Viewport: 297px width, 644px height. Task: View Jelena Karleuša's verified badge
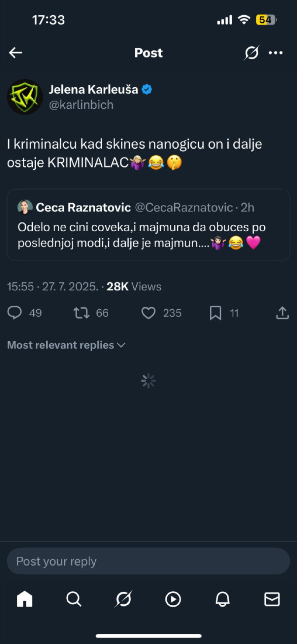tap(146, 89)
